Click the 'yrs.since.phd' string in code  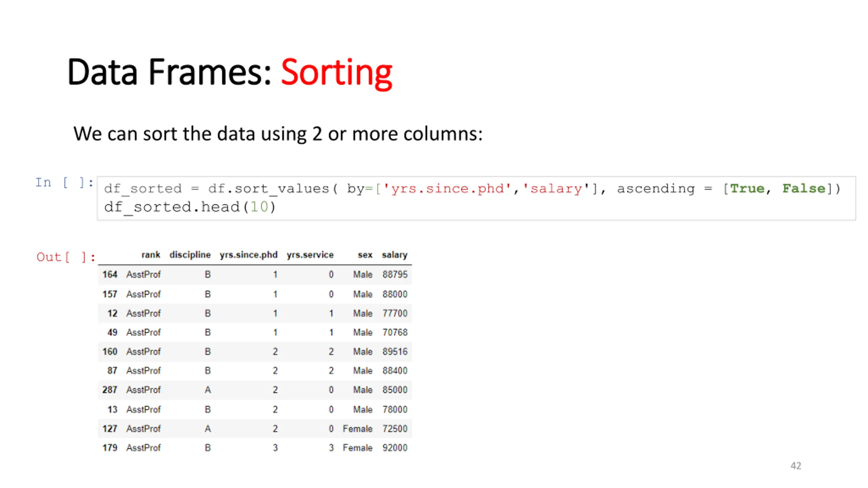click(447, 188)
